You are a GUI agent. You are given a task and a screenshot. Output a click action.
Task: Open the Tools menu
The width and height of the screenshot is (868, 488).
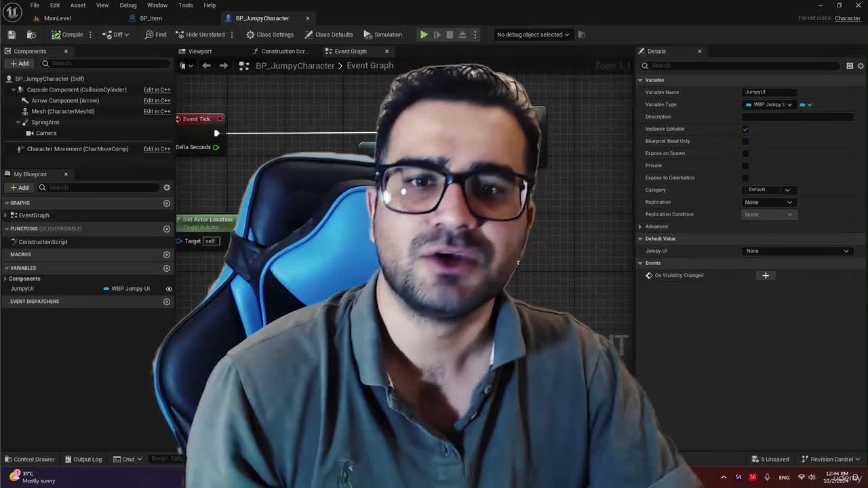[186, 5]
